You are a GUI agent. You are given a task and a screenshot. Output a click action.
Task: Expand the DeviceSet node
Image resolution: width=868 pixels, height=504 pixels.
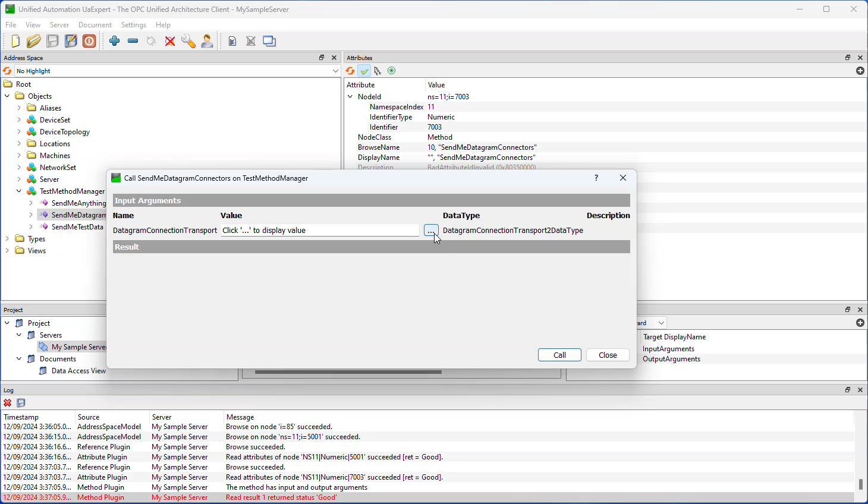tap(19, 120)
